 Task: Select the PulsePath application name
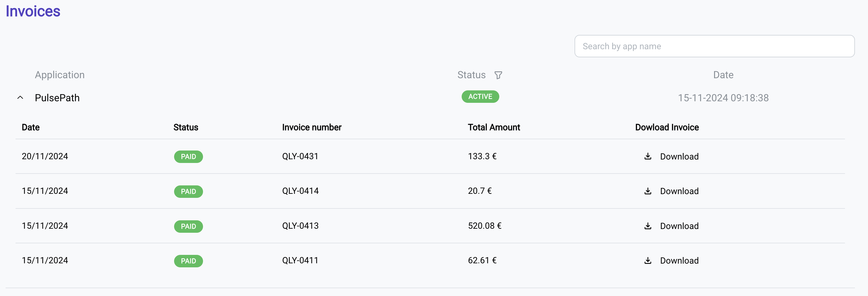click(x=57, y=98)
